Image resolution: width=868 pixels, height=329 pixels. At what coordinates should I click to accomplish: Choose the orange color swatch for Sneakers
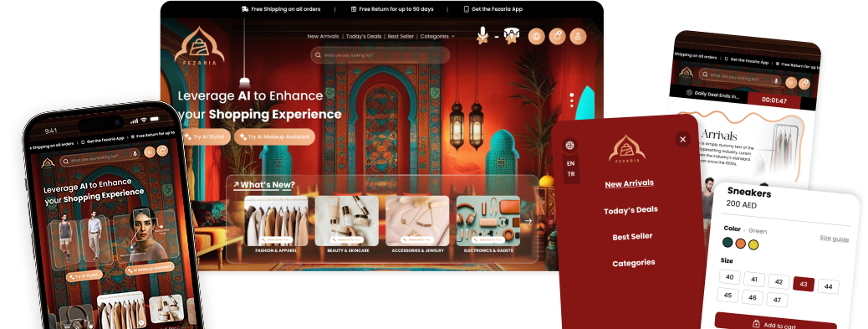[741, 243]
